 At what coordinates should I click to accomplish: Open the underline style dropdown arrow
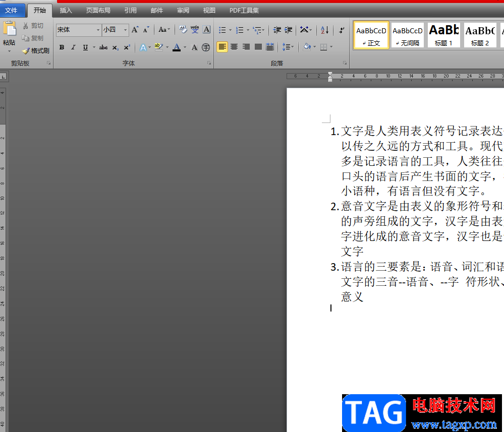pyautogui.click(x=94, y=47)
